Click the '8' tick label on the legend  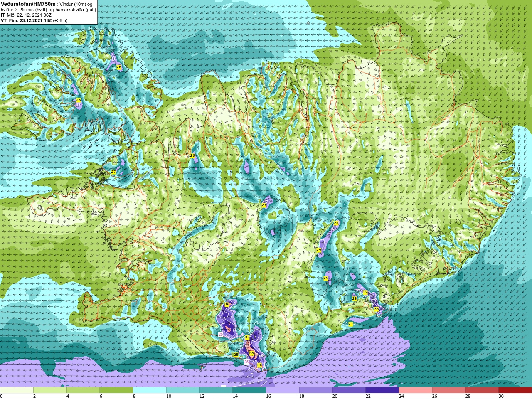tap(135, 396)
